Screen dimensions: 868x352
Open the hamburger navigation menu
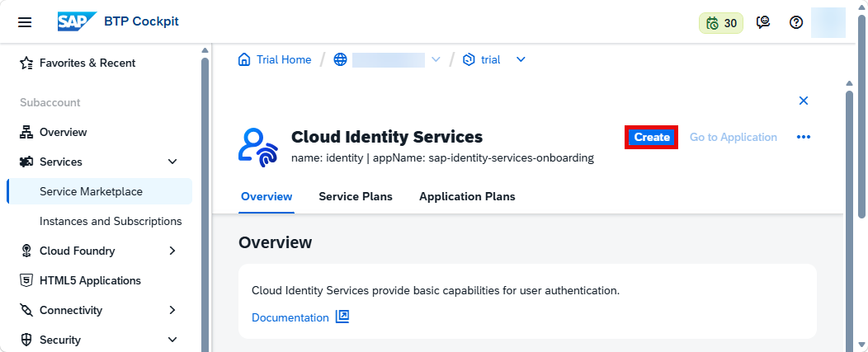pos(25,22)
